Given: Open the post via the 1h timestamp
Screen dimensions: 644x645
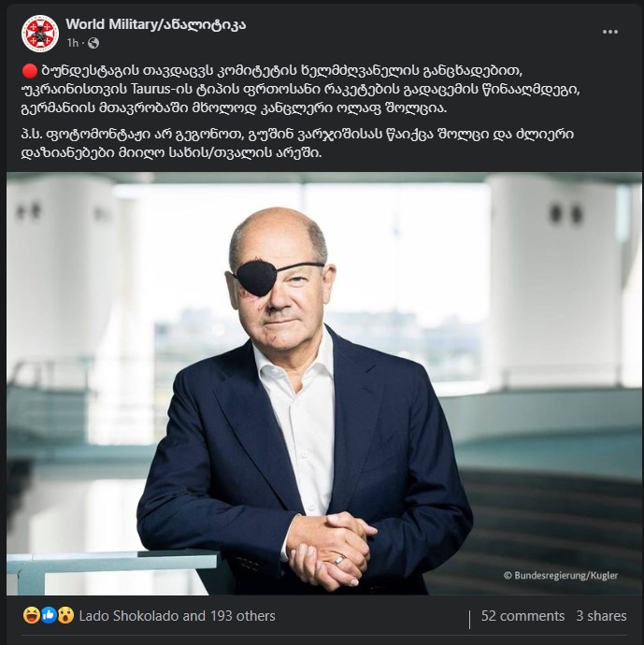Looking at the screenshot, I should pos(72,43).
